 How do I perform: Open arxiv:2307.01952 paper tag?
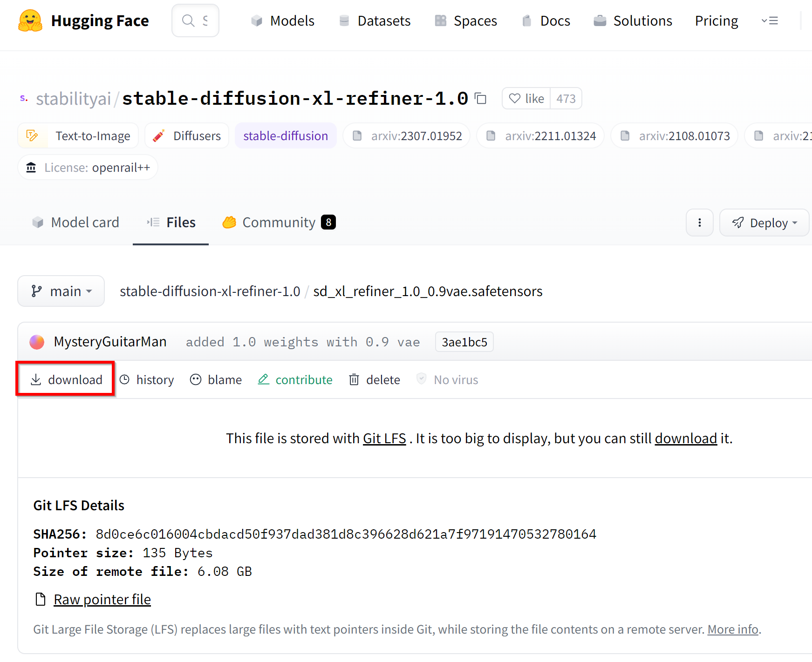(x=407, y=136)
